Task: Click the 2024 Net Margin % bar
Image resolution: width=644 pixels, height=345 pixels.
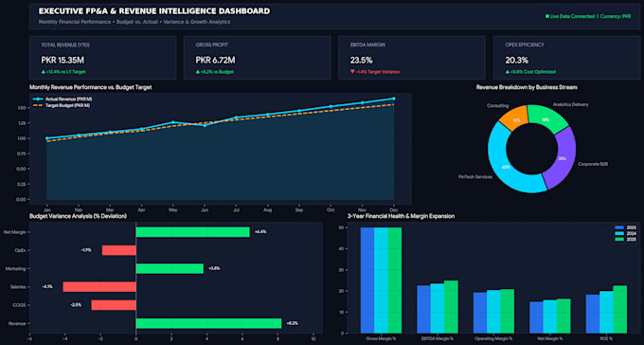Action: coord(550,316)
